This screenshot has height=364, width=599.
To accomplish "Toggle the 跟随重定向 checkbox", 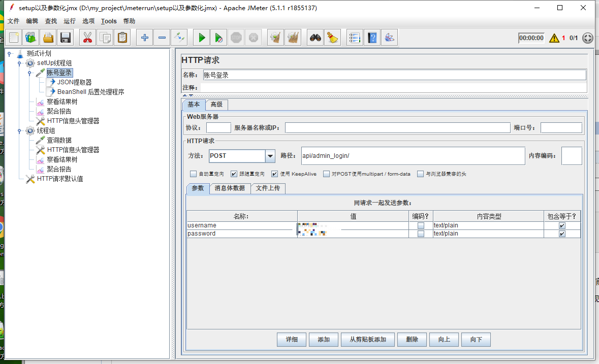I will [234, 174].
